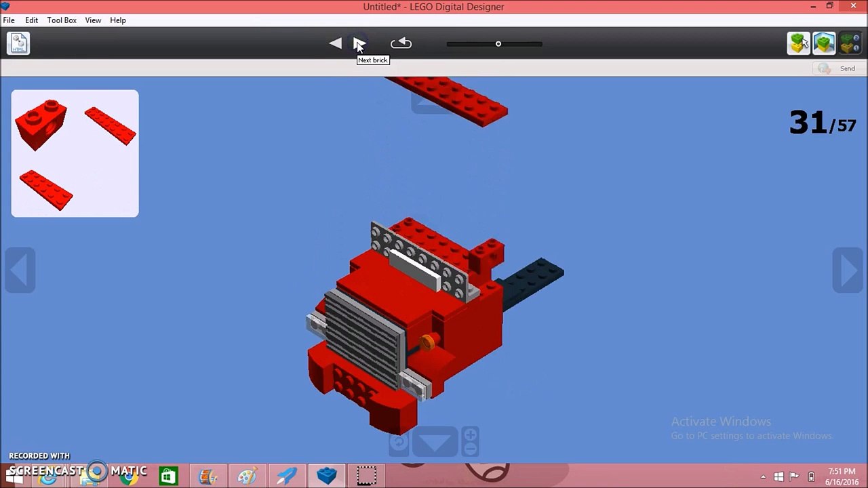Zoom in the camera view
This screenshot has height=488, width=868.
[470, 435]
